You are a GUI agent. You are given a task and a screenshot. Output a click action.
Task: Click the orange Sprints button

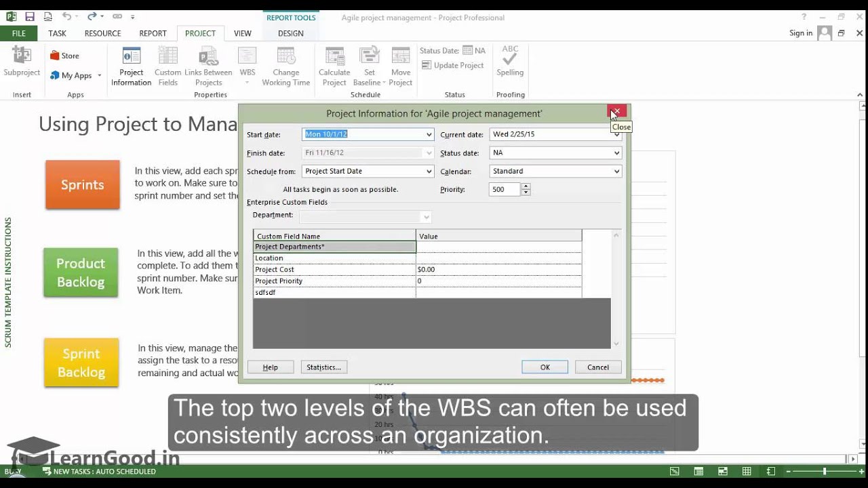click(x=83, y=185)
